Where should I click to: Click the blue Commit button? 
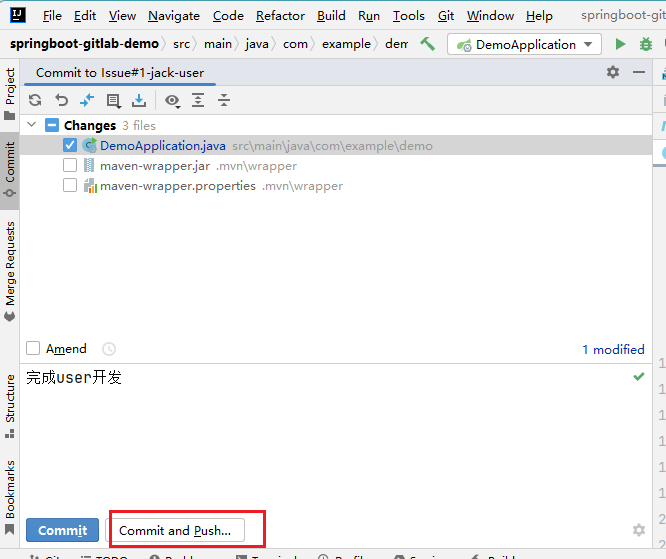[62, 530]
